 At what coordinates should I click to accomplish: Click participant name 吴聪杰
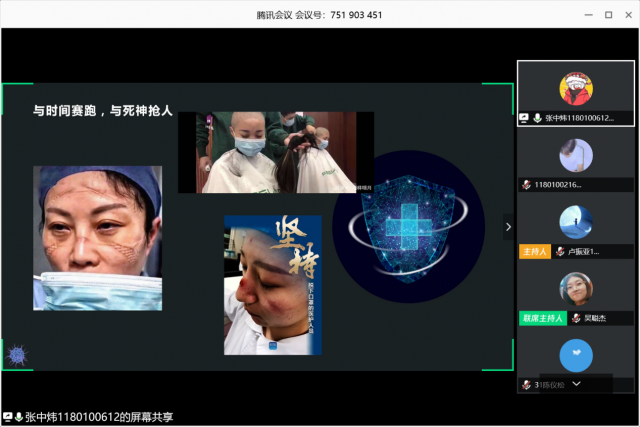tap(595, 318)
